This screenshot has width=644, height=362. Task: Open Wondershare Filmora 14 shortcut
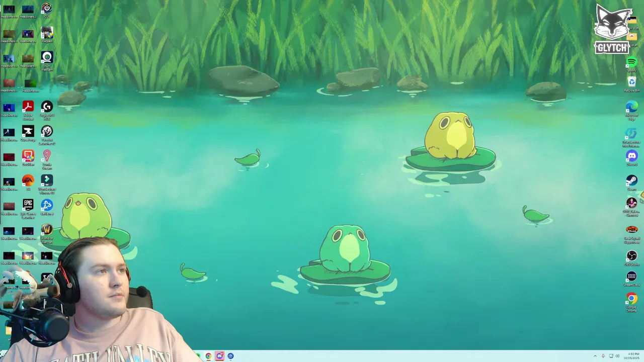click(x=47, y=184)
